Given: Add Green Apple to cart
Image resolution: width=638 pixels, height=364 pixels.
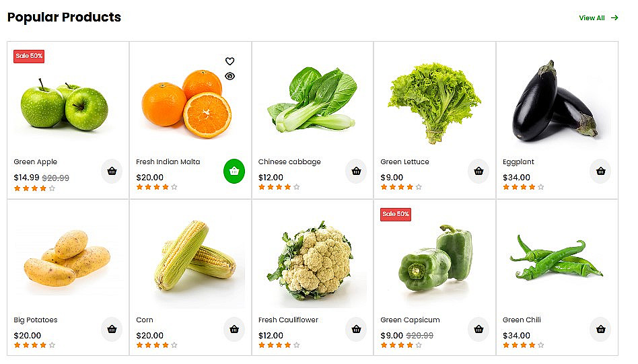Looking at the screenshot, I should [x=112, y=172].
